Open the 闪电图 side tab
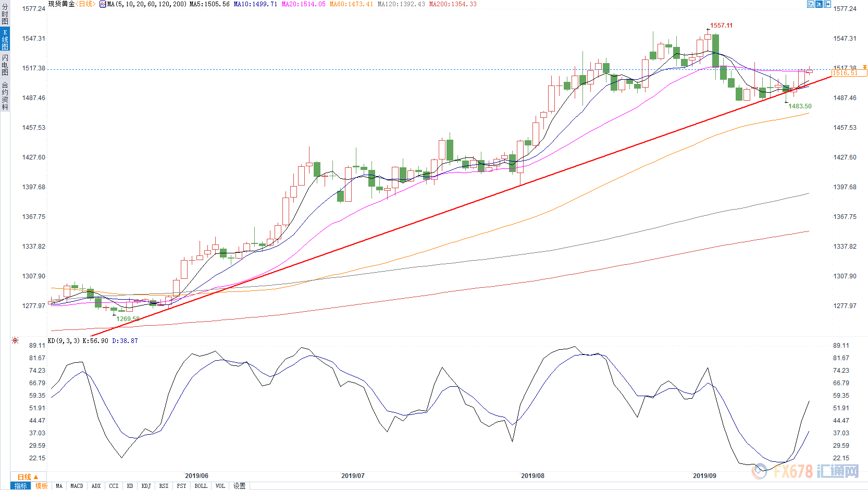Screen dimensions: 868x490 click(x=5, y=65)
